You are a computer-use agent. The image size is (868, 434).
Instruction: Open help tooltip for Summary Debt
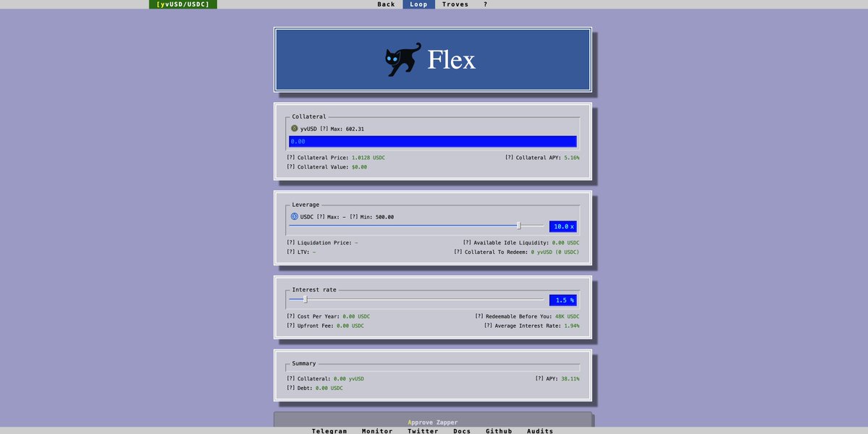[x=290, y=388]
